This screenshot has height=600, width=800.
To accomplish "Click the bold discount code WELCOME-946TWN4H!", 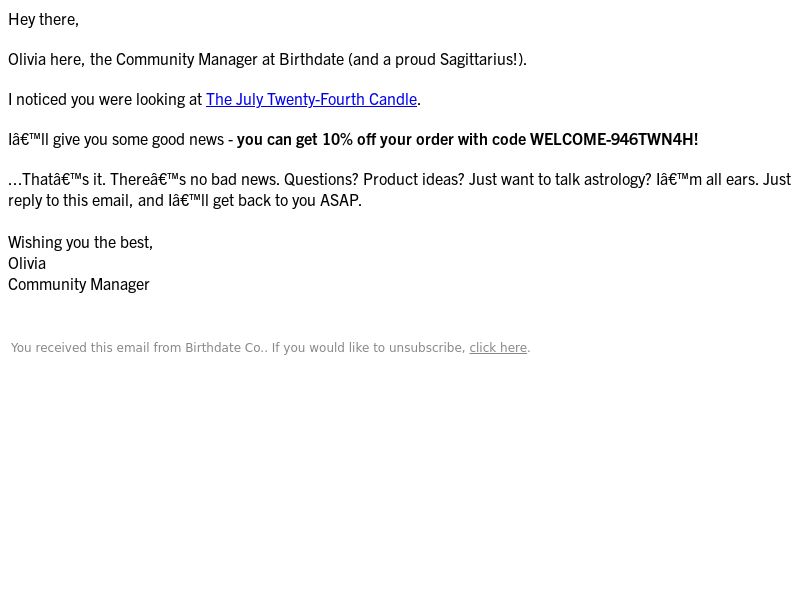I will click(x=614, y=139).
